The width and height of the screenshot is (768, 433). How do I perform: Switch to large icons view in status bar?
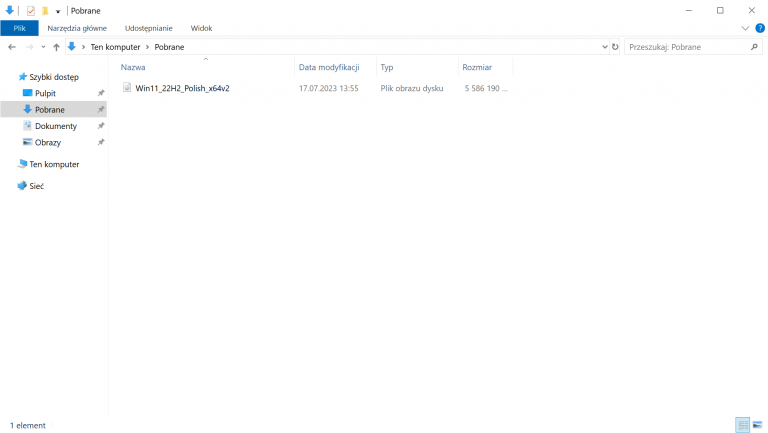[757, 425]
